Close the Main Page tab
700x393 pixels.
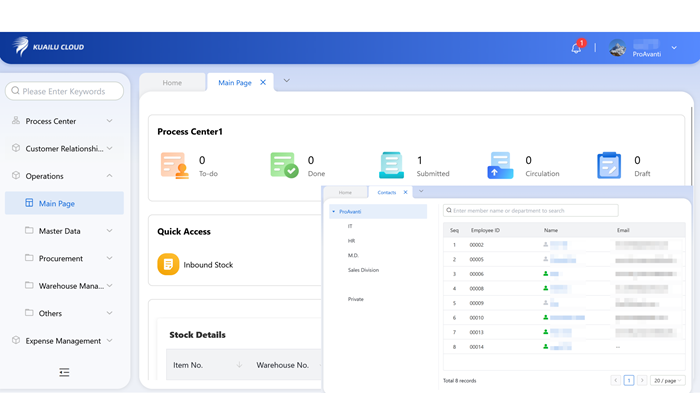click(263, 82)
